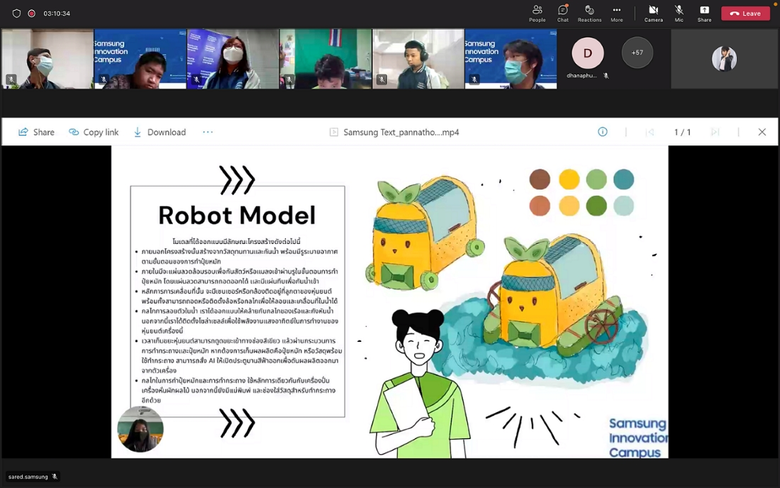Image resolution: width=780 pixels, height=488 pixels.
Task: Click the file info icon
Action: pyautogui.click(x=602, y=132)
